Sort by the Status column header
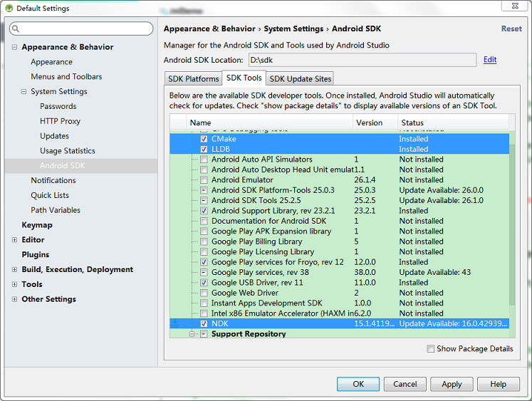 (x=453, y=123)
